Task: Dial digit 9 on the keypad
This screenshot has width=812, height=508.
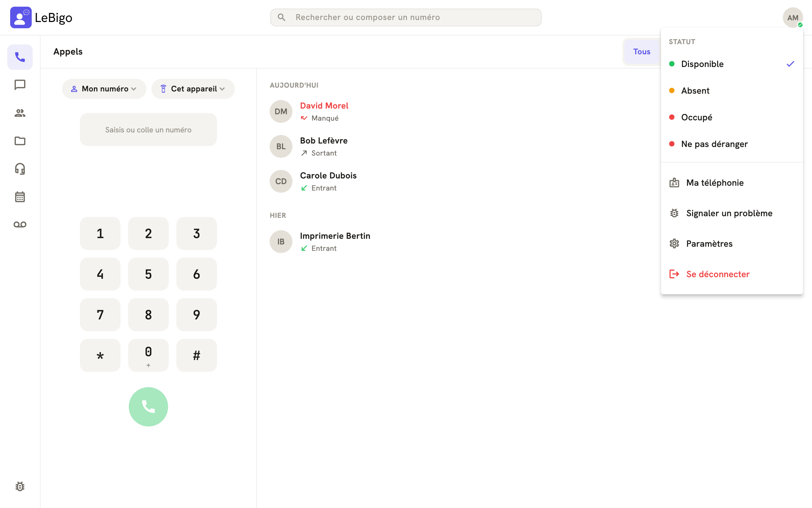Action: [197, 315]
